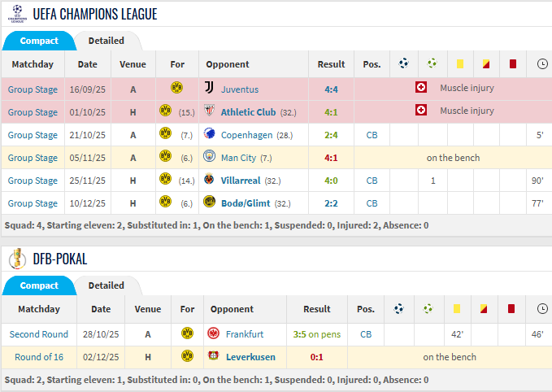Click the minutes played clock header in DFB-Pokal

[542, 309]
